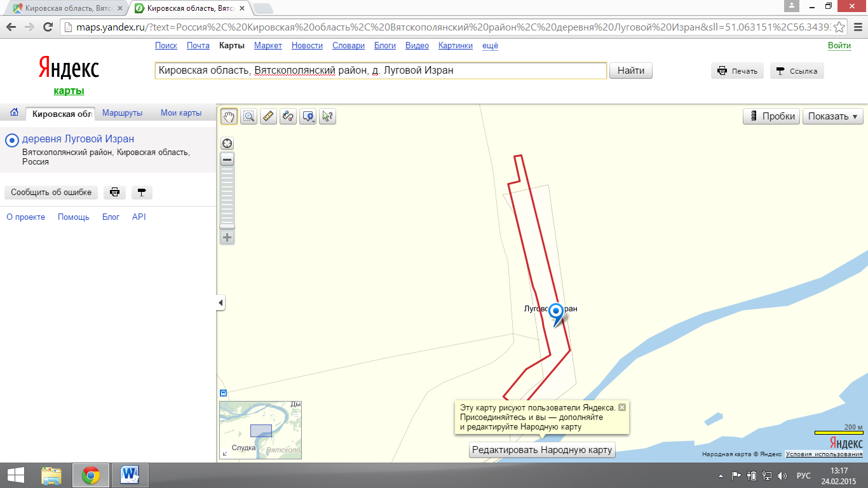Expand the ещё services menu
Screen dimensions: 868x488
[491, 46]
